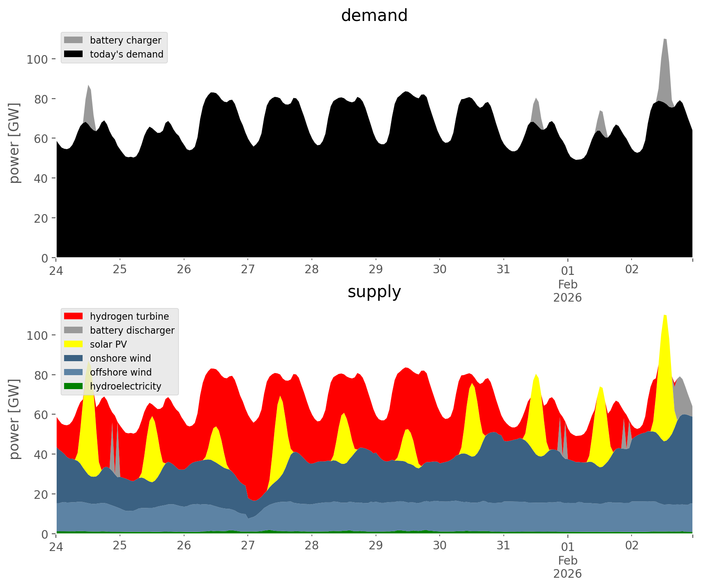Click the gray battery discharger legend swatch
Viewport: 701px width, 588px height.
(x=74, y=330)
